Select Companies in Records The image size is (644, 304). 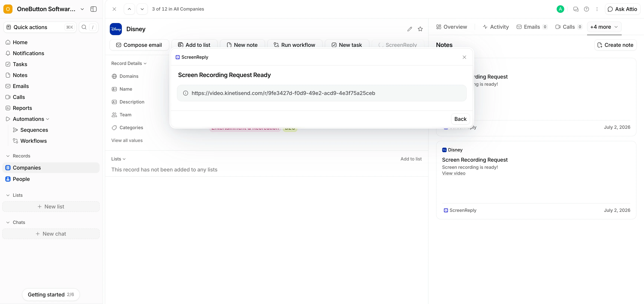tap(51, 168)
